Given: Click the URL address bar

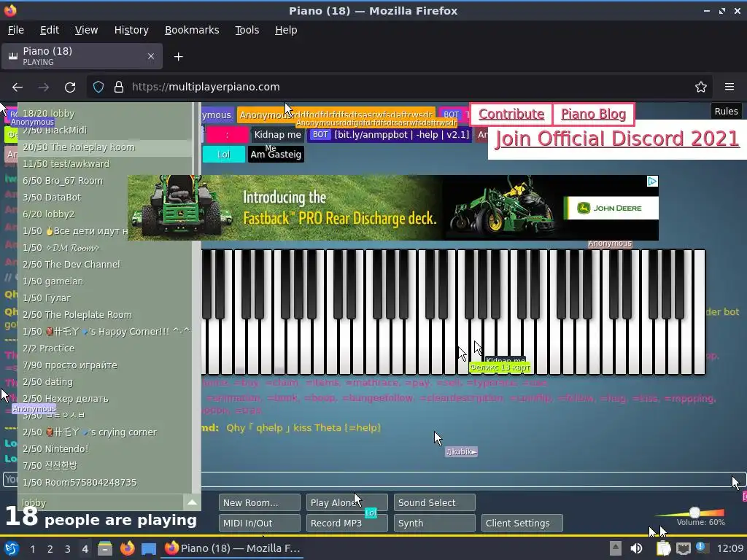Looking at the screenshot, I should (x=399, y=87).
